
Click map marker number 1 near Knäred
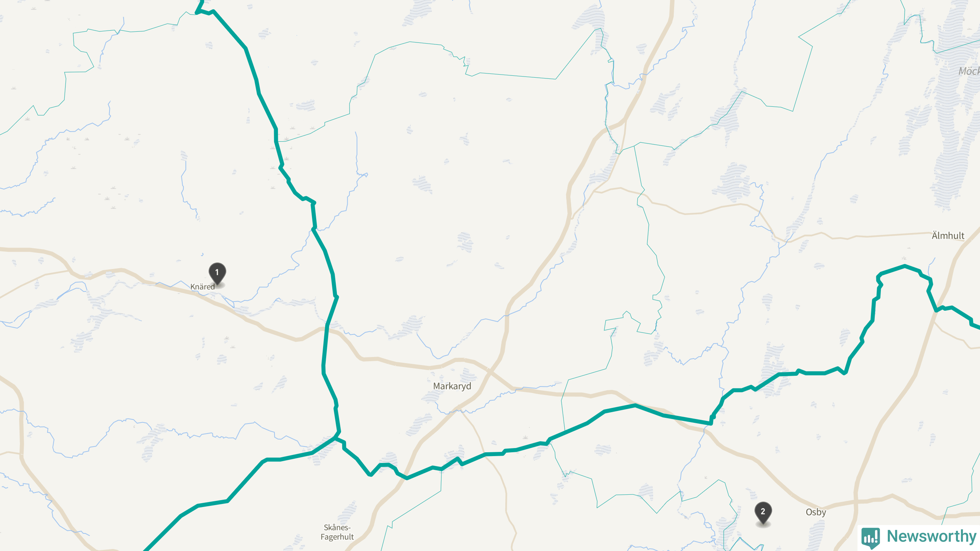tap(217, 273)
